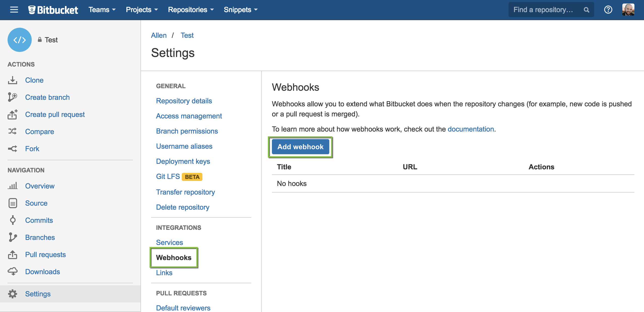
Task: Click the Create branch icon
Action: tap(13, 97)
